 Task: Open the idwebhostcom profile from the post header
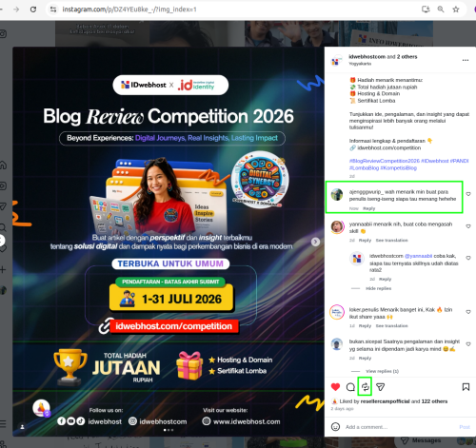[x=367, y=57]
